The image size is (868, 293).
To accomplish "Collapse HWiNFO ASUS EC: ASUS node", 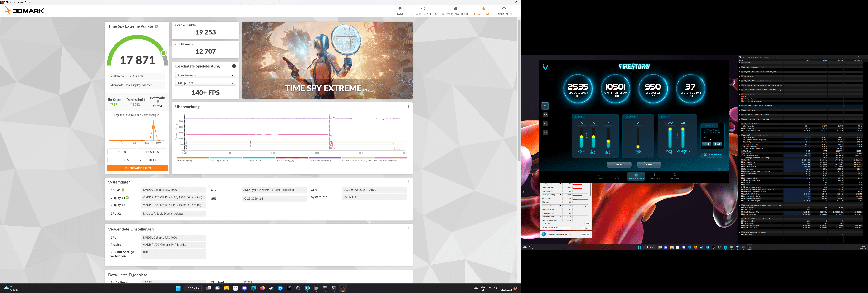I will (740, 94).
